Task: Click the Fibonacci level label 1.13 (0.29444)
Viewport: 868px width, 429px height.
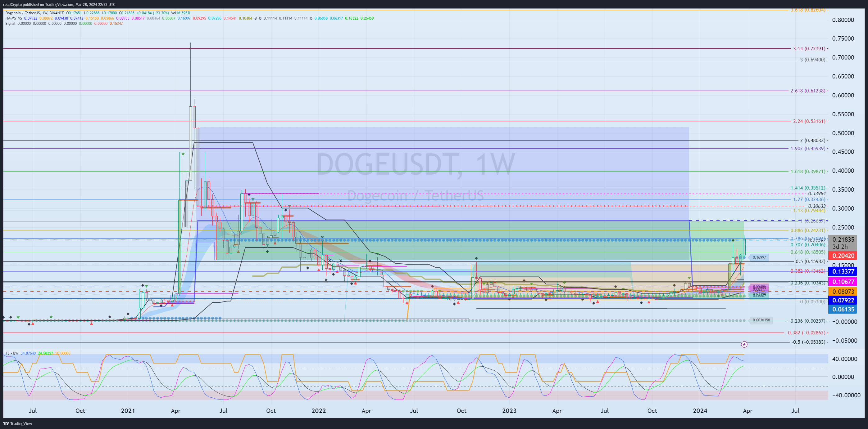Action: pyautogui.click(x=809, y=210)
